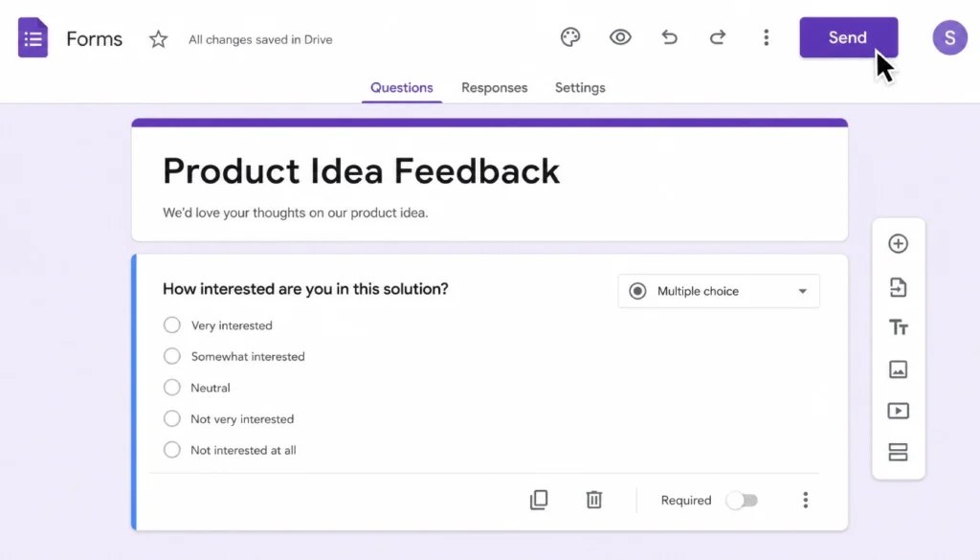Screen dimensions: 980x560
Task: Click the Not very interested option text
Action: [242, 419]
